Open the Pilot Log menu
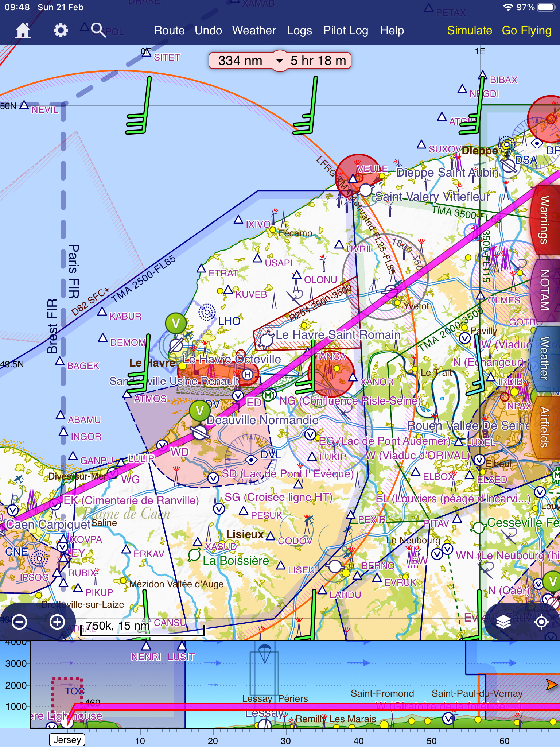 [x=345, y=30]
